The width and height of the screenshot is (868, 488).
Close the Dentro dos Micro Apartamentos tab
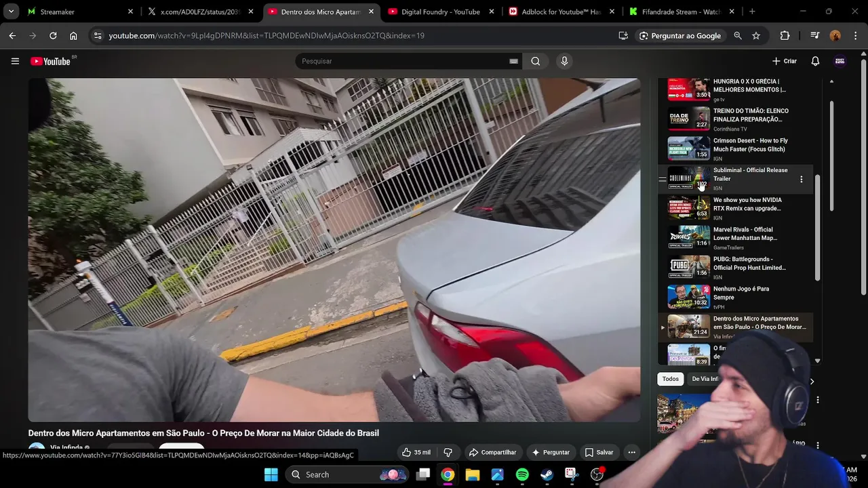(x=371, y=12)
